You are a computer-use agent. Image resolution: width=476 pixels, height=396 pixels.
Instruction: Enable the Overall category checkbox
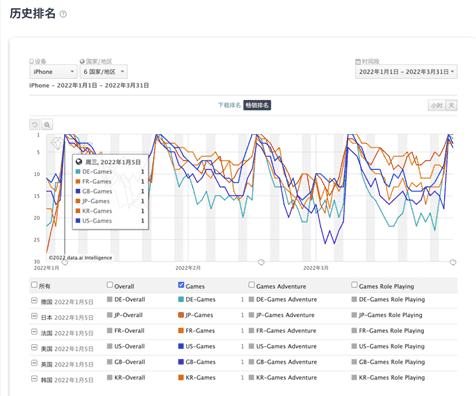[x=110, y=285]
